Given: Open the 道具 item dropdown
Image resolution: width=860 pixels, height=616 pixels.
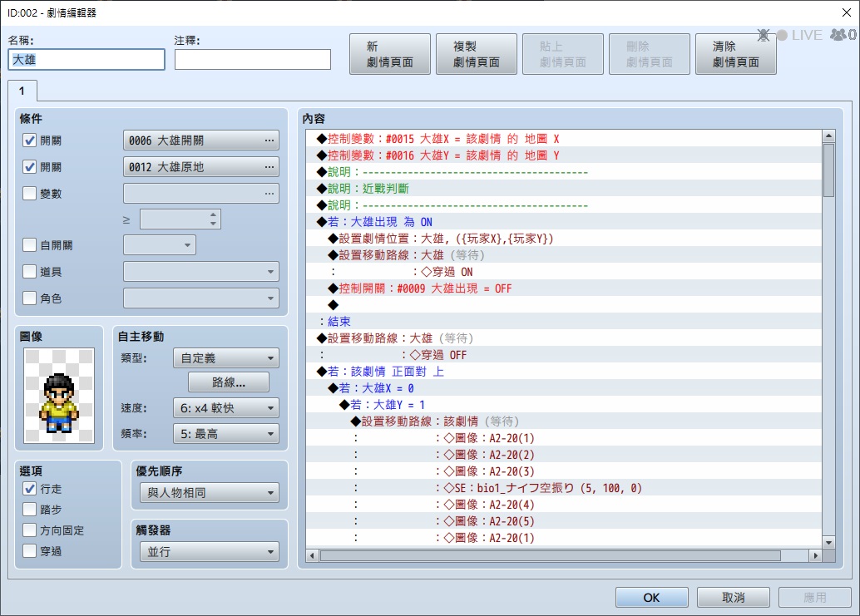Looking at the screenshot, I should pyautogui.click(x=201, y=271).
